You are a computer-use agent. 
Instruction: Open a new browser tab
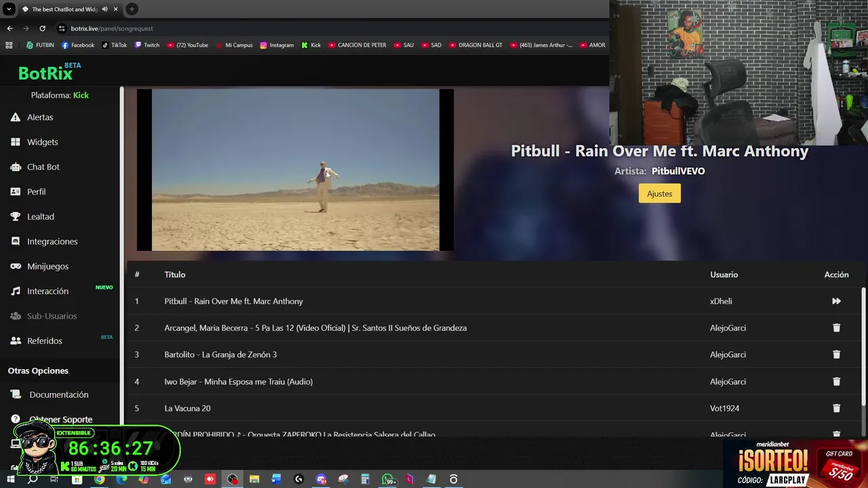coord(132,9)
